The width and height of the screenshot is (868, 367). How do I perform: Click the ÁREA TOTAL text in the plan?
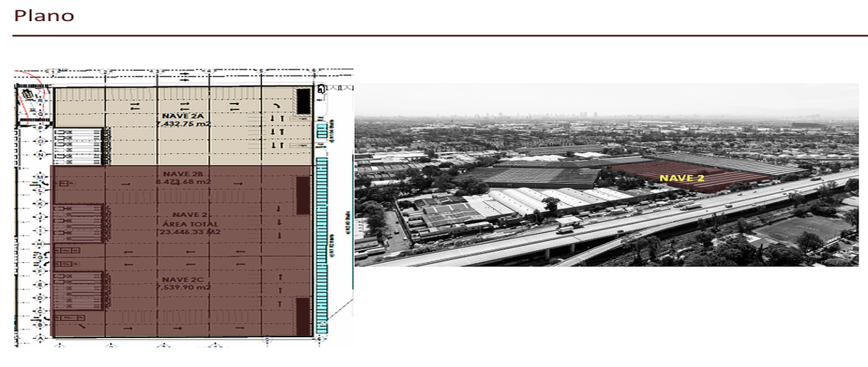tap(183, 224)
